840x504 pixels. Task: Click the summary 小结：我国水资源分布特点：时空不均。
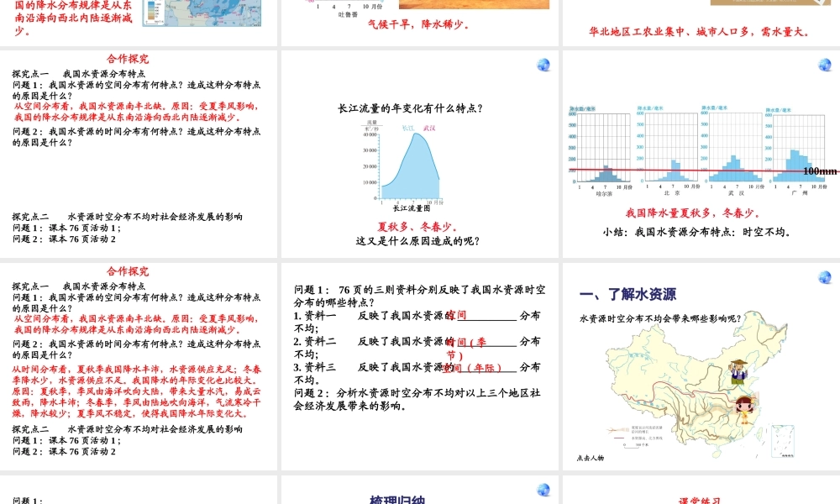pyautogui.click(x=697, y=232)
